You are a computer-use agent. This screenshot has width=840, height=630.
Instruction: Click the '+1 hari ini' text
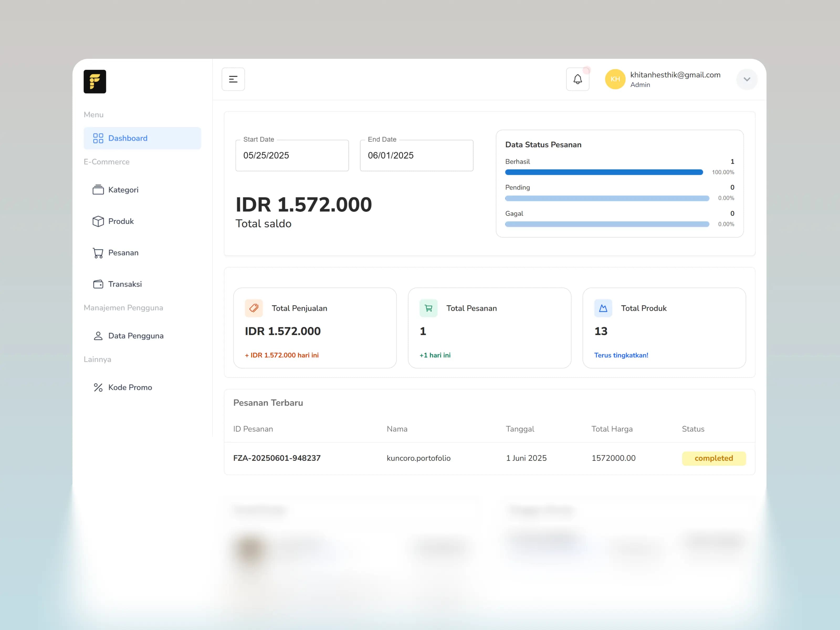click(x=435, y=355)
